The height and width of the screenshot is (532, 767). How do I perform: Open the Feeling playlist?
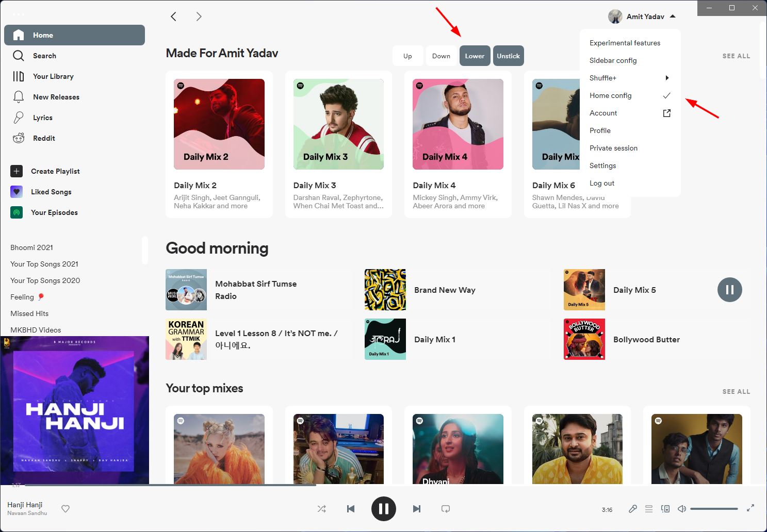[x=27, y=297]
